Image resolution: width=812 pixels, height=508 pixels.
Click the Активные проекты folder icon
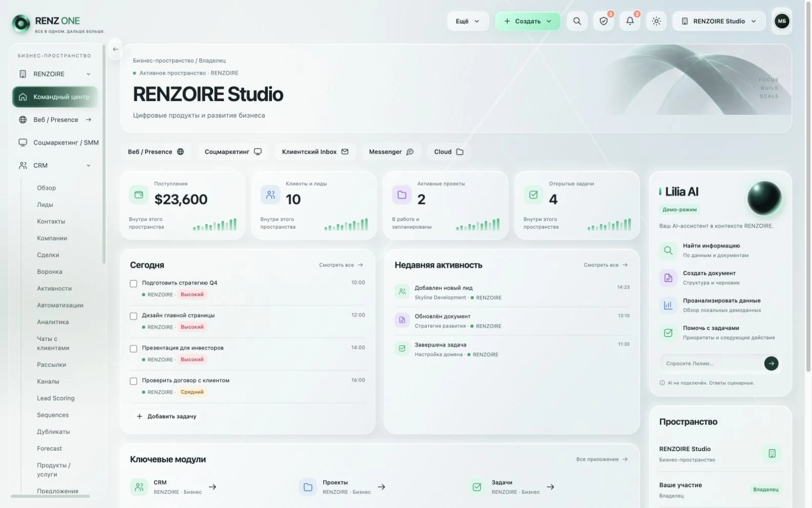pyautogui.click(x=402, y=195)
